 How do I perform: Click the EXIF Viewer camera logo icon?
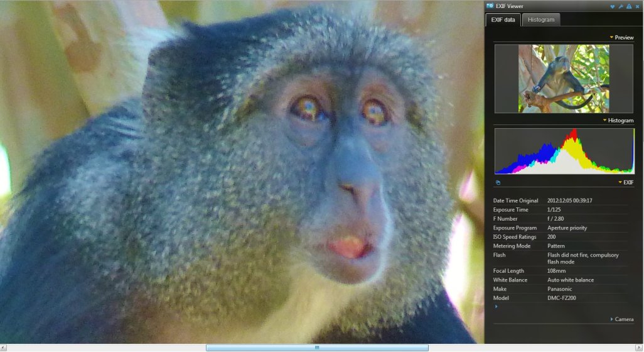click(x=490, y=6)
